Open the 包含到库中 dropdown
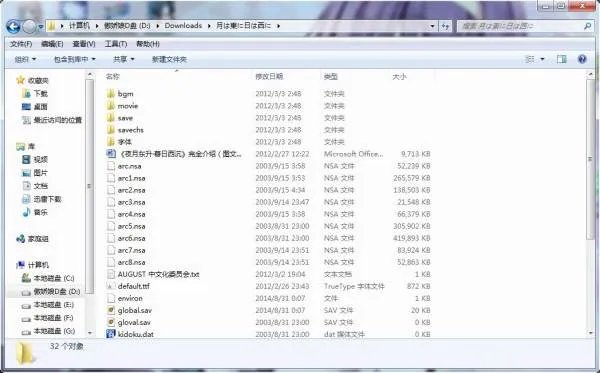The image size is (600, 373). tap(74, 59)
